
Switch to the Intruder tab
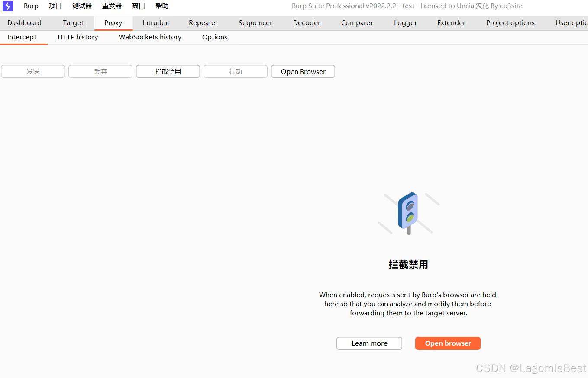click(x=155, y=23)
